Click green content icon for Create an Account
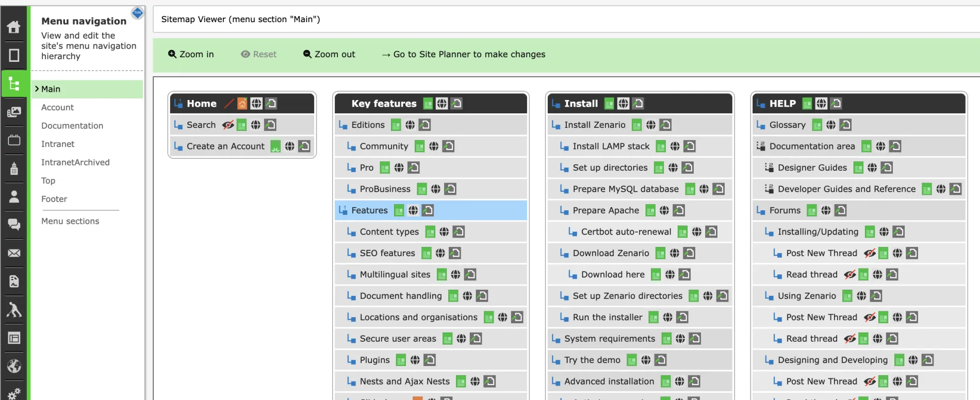980x400 pixels. tap(275, 146)
